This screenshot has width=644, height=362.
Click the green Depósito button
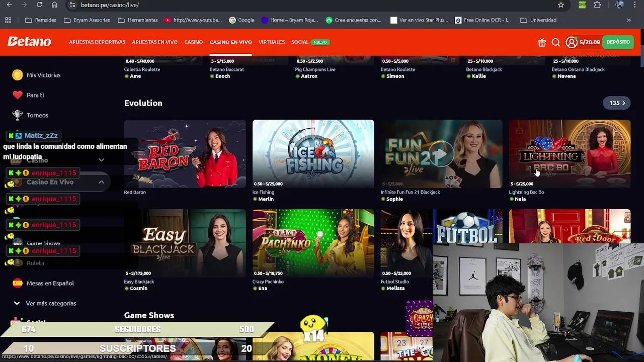click(618, 42)
